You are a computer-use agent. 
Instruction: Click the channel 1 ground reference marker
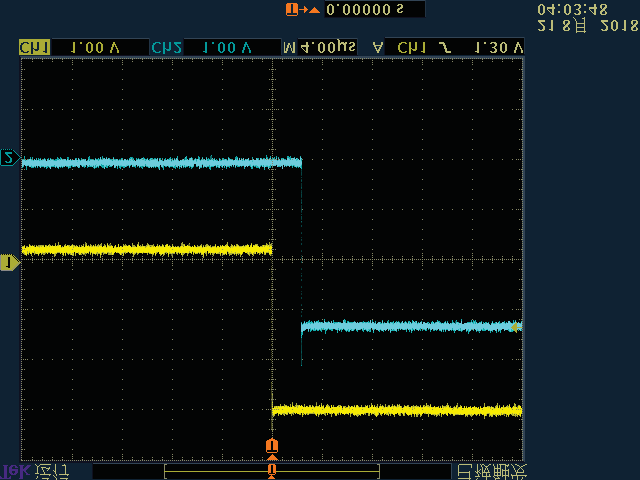point(8,262)
